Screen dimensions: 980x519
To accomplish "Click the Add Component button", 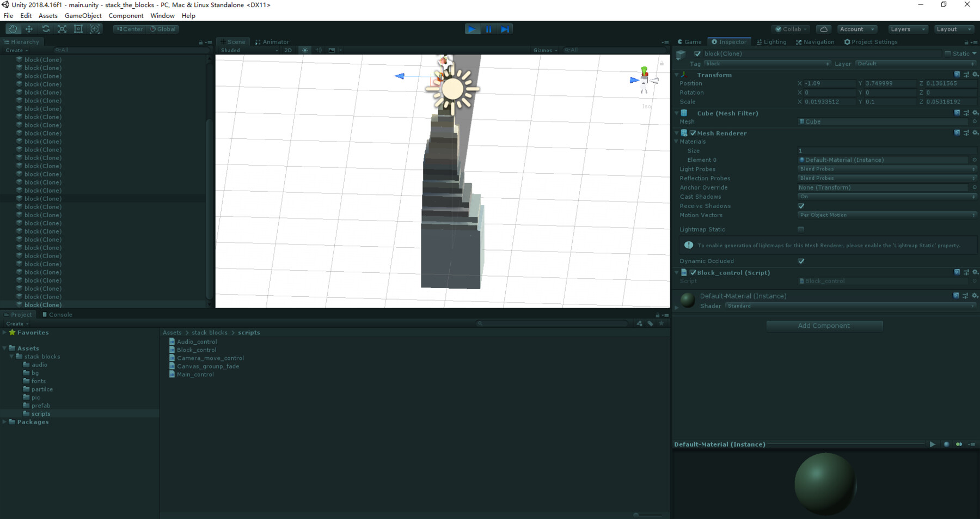I will coord(824,325).
